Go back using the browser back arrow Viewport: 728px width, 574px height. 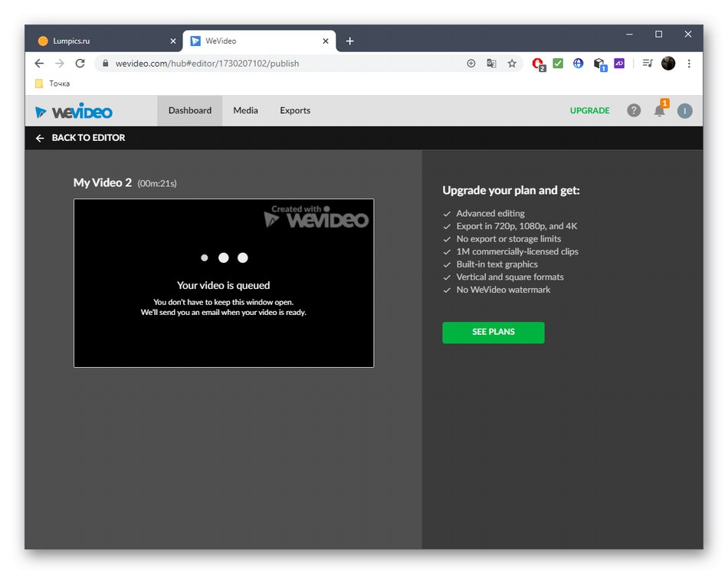coord(39,64)
